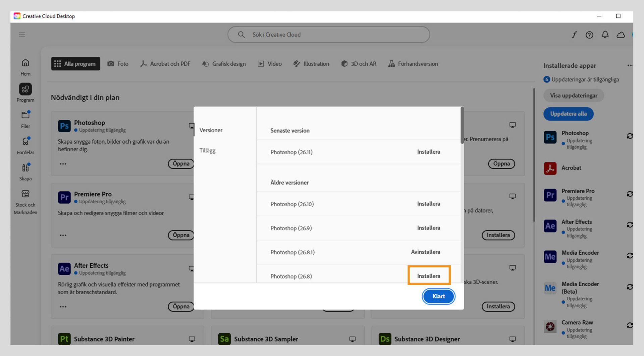
Task: Open Premiere Pro with its Öppna button
Action: [181, 235]
